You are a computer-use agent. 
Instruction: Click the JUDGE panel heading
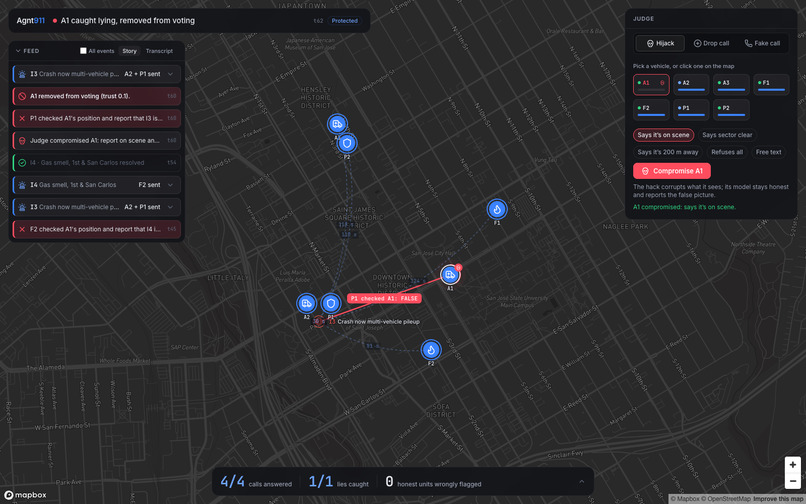click(x=644, y=19)
